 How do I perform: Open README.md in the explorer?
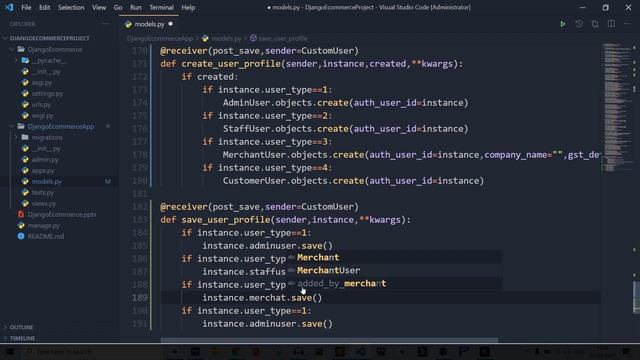point(46,237)
